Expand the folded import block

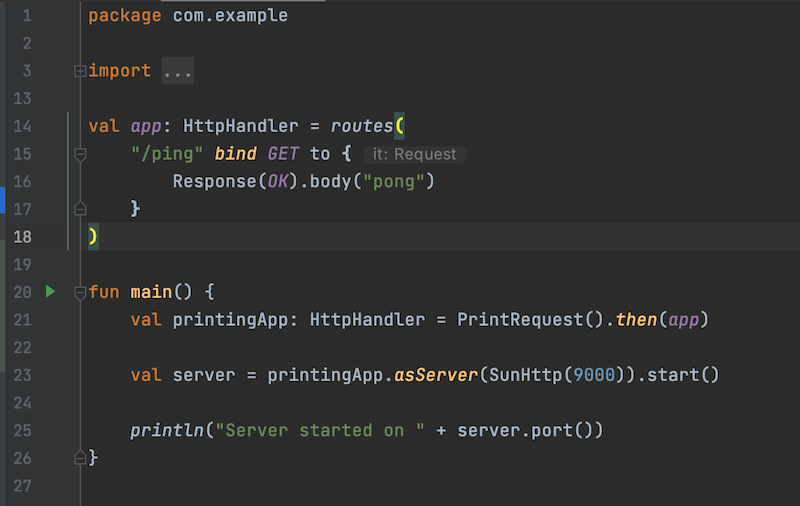(x=80, y=71)
